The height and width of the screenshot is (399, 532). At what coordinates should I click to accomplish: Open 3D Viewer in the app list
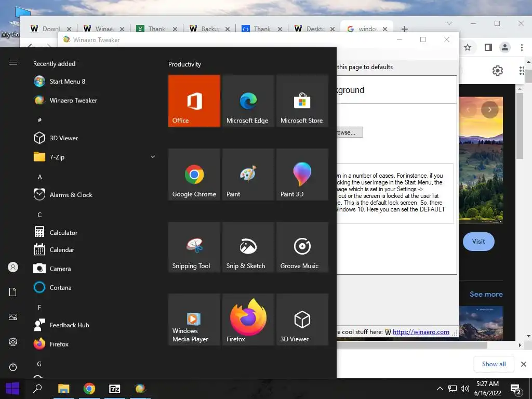(95, 138)
